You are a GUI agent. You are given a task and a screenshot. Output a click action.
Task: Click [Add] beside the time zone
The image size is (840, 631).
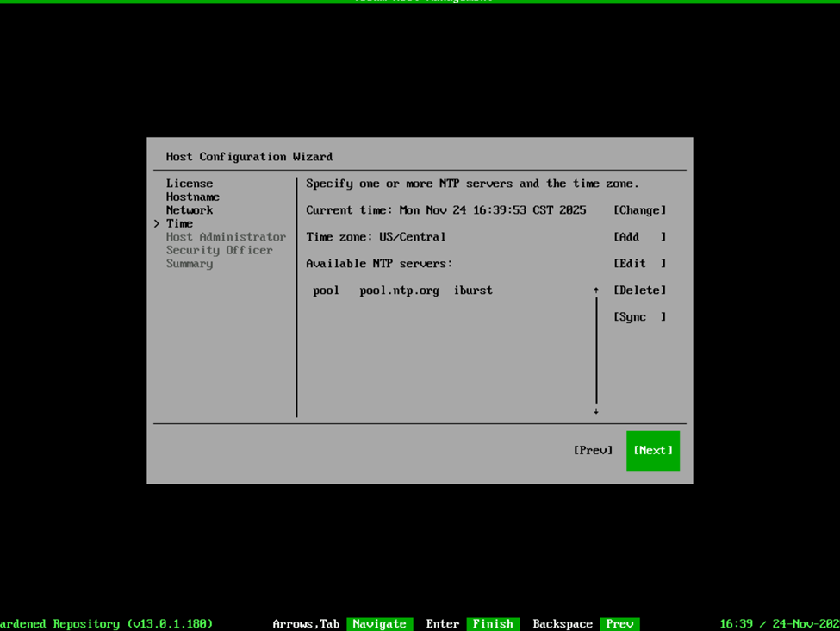pos(639,237)
